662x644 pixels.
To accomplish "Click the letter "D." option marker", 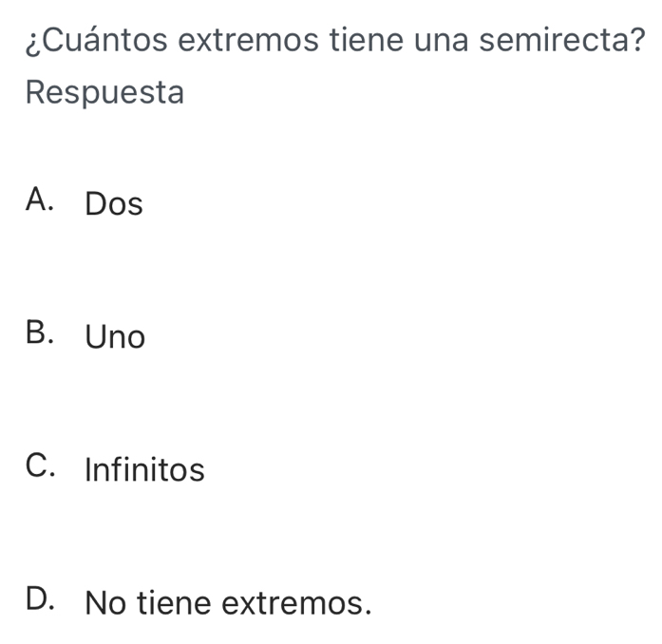I will click(46, 600).
